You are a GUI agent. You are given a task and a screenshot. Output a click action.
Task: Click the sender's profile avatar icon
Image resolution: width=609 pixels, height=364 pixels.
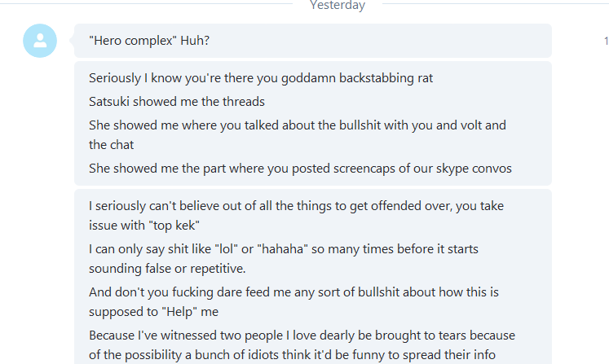pos(40,41)
